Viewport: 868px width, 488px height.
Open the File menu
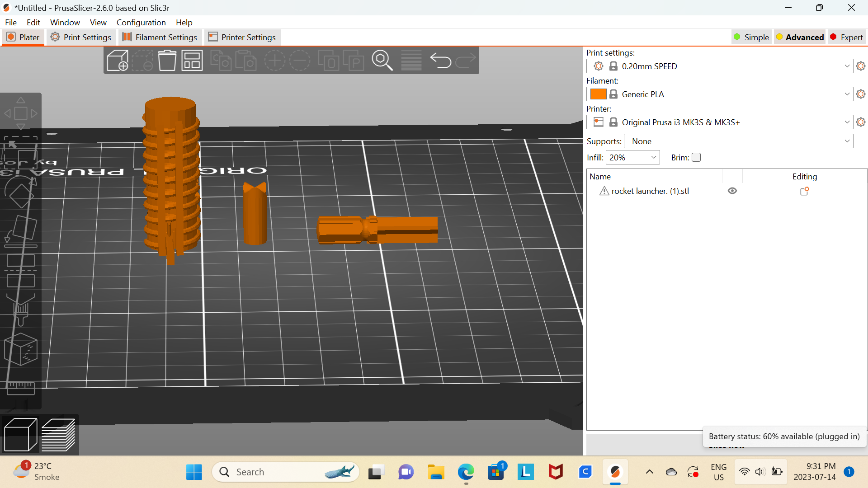[x=11, y=22]
